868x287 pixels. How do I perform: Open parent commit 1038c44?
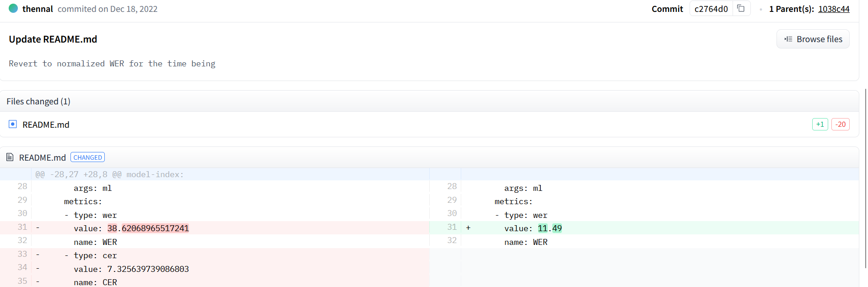[x=833, y=9]
